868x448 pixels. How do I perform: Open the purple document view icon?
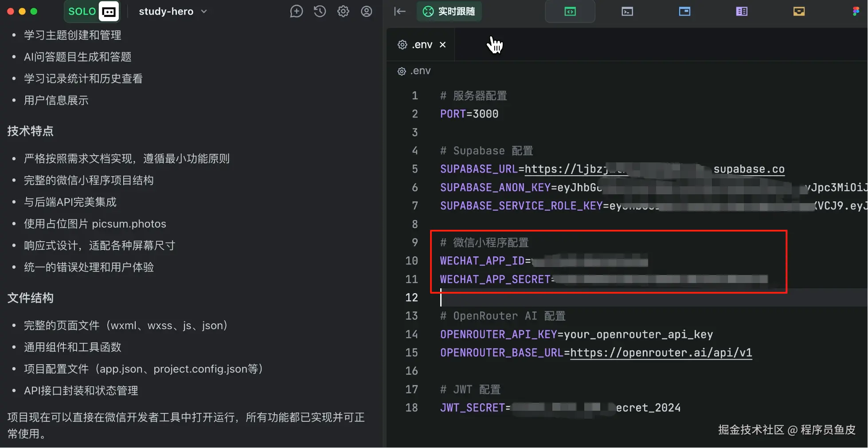(742, 12)
